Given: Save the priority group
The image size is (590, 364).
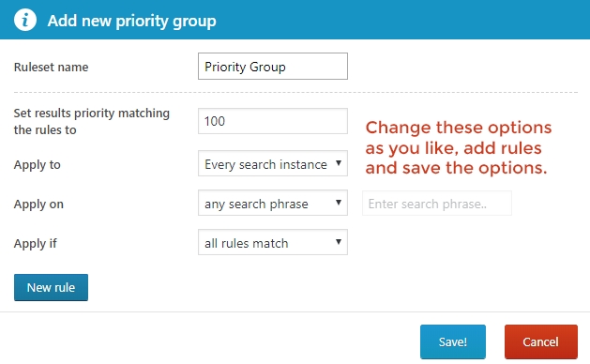Looking at the screenshot, I should pyautogui.click(x=453, y=341).
